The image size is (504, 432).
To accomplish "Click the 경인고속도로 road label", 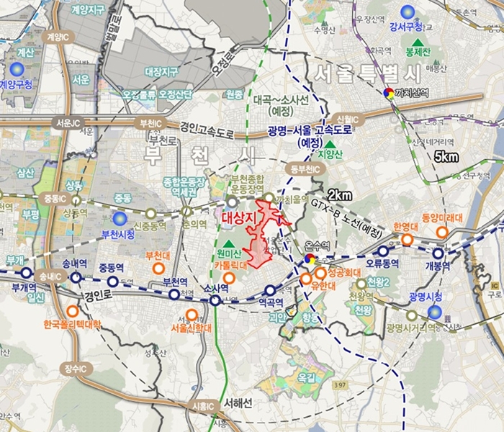I will [x=207, y=130].
